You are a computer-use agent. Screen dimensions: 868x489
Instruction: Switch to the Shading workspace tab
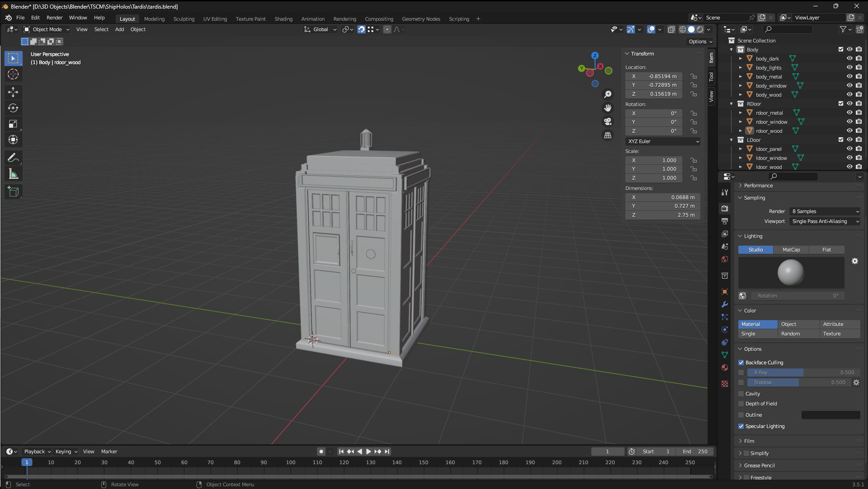[x=283, y=19]
